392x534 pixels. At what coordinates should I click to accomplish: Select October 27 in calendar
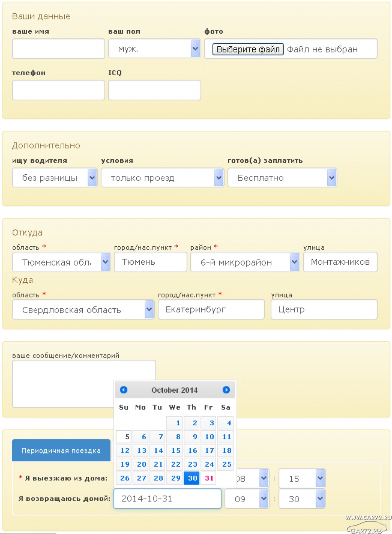point(140,478)
